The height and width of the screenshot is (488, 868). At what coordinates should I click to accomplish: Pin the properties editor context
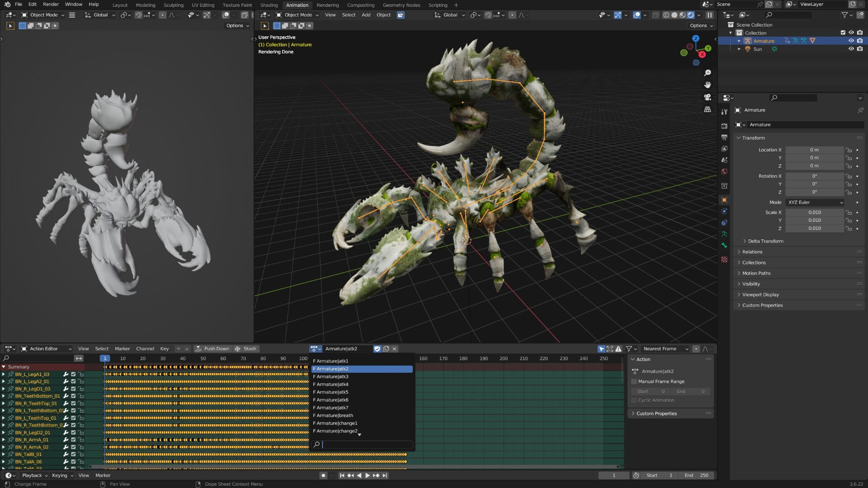860,110
